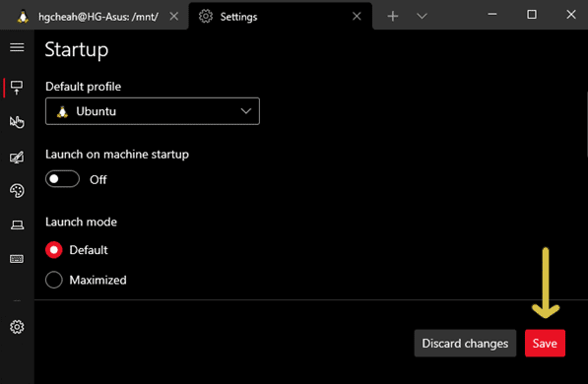Open the Actions keyboard icon

[x=17, y=259]
